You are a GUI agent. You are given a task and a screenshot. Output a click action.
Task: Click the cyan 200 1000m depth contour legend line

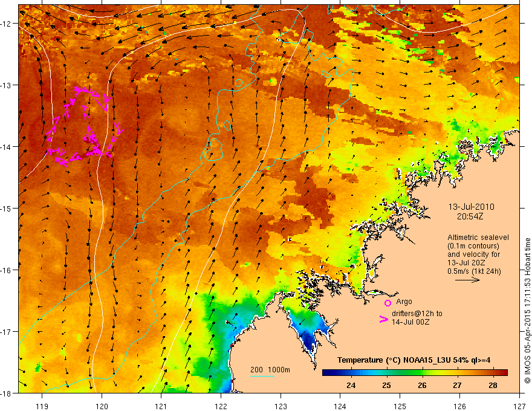coord(262,376)
